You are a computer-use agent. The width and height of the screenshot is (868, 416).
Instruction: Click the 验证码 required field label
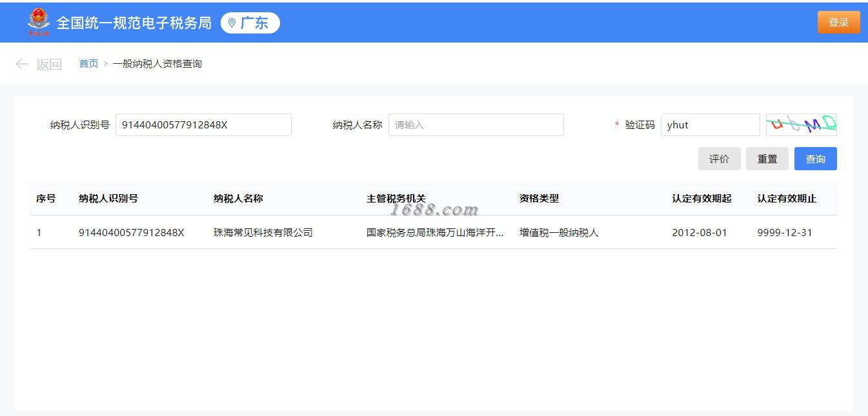pos(640,125)
